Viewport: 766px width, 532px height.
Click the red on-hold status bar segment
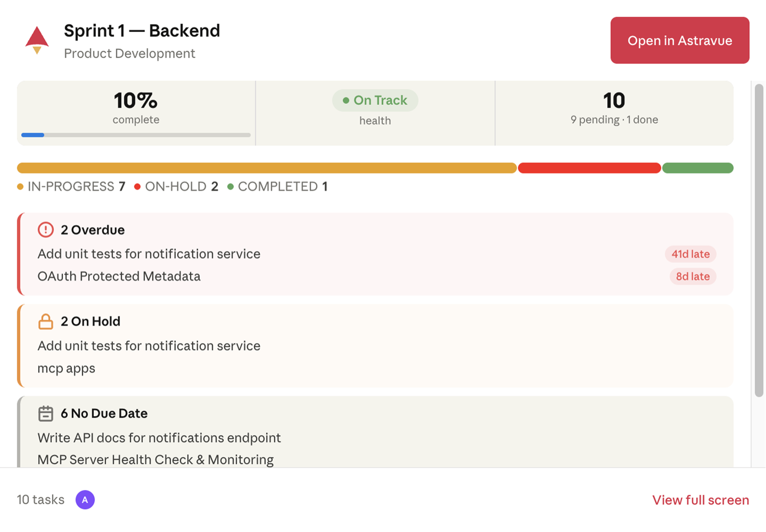click(x=589, y=168)
